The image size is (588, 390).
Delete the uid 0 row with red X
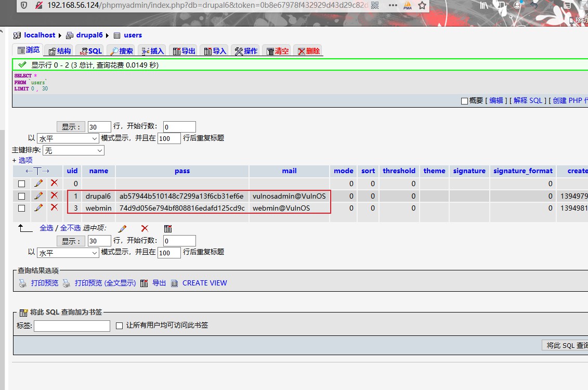[55, 183]
